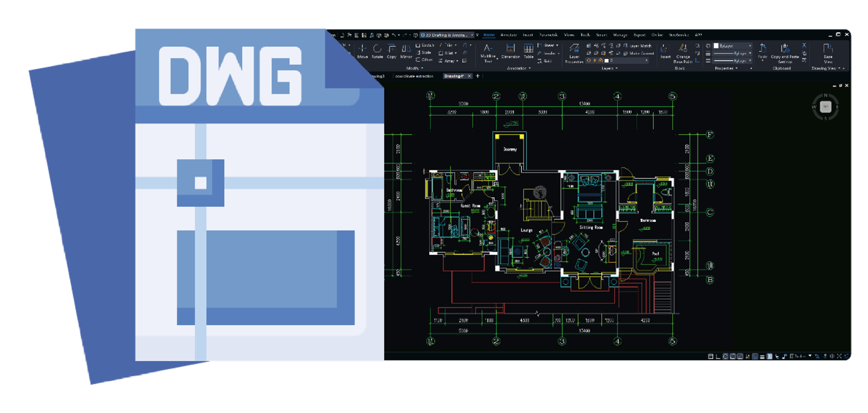Toggle object snap tracking in status bar
Screen dimensions: 868x413
pos(740,356)
